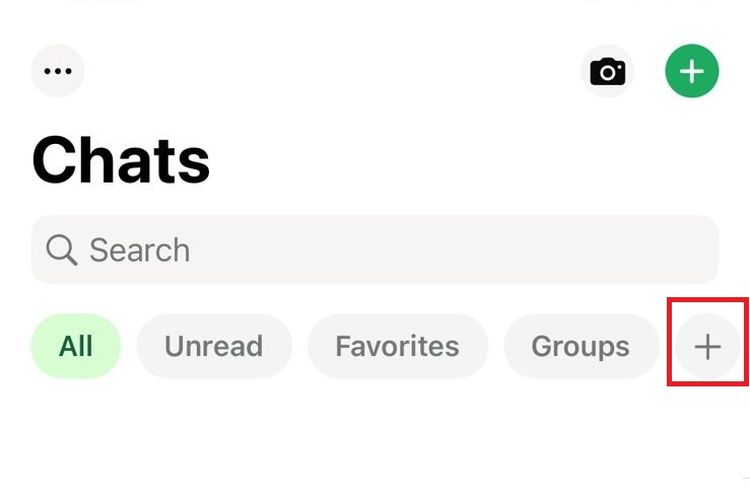Toggle the Favorites chats filter
750x500 pixels.
coord(397,347)
